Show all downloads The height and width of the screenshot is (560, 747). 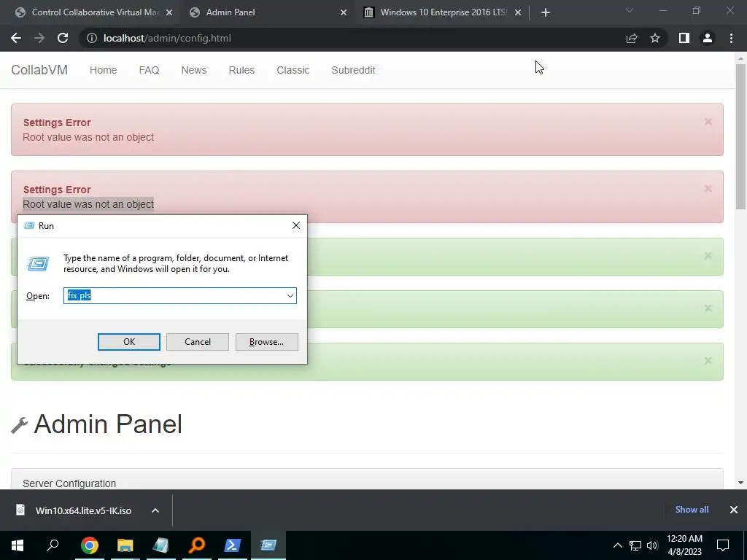[x=692, y=510]
